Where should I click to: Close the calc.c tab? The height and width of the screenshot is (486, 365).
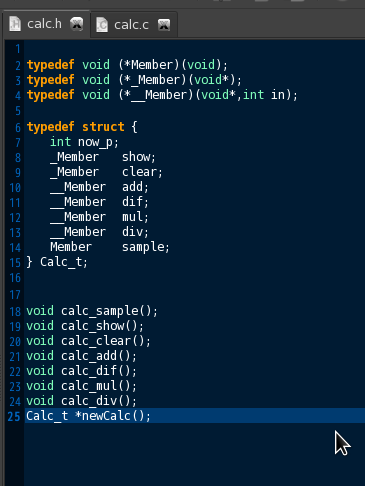click(x=164, y=25)
